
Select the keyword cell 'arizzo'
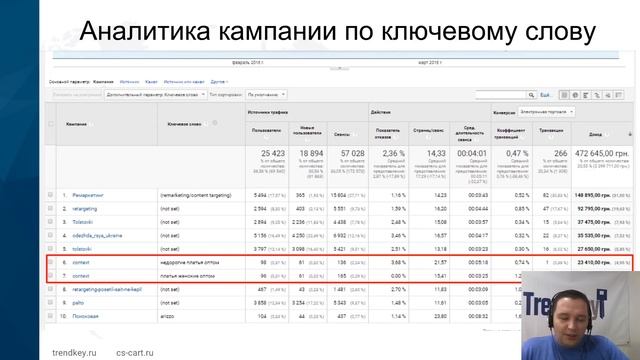point(167,316)
